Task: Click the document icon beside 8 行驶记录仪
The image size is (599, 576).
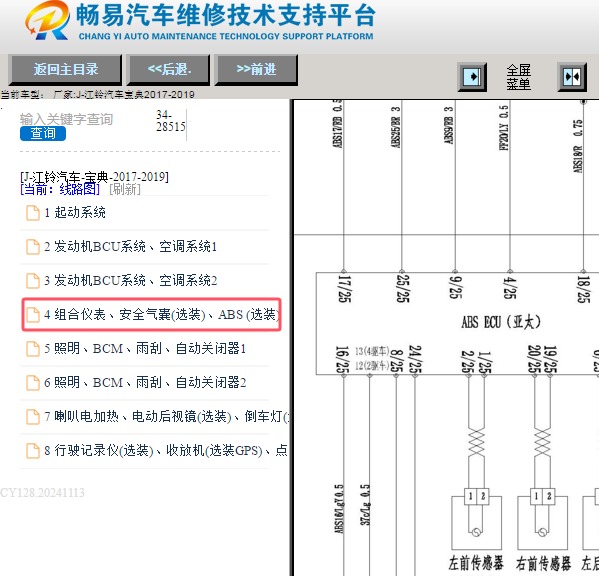Action: pyautogui.click(x=33, y=451)
